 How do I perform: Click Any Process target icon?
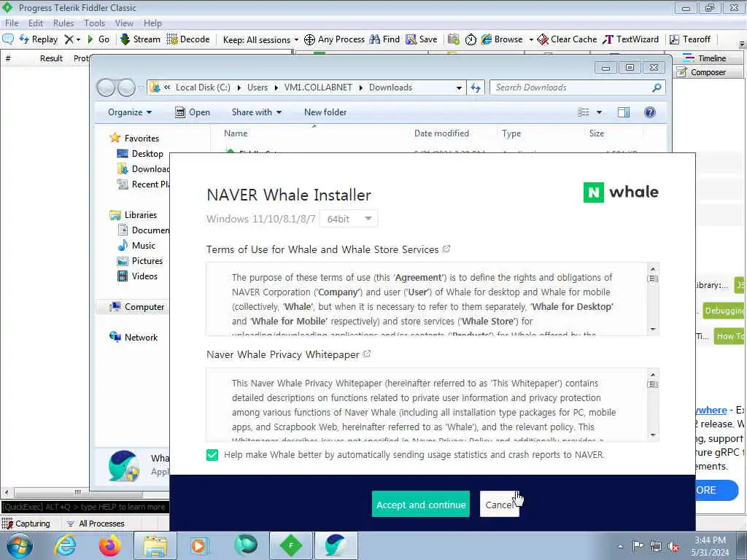[309, 39]
